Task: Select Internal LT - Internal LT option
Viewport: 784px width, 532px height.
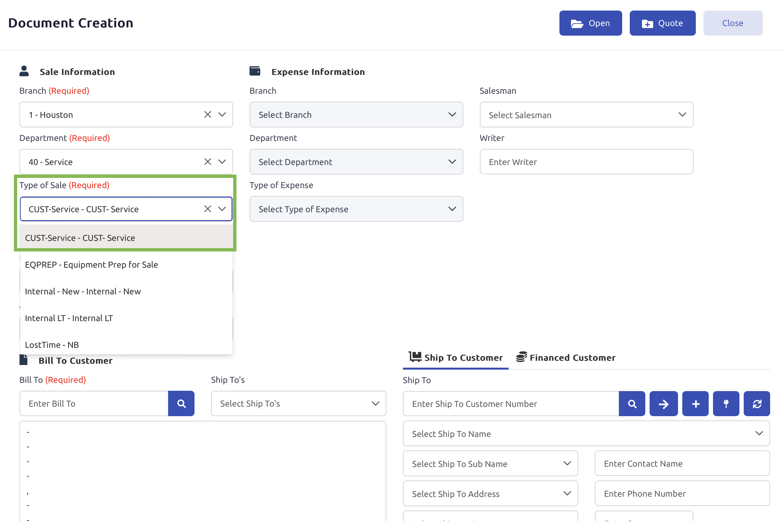Action: point(69,318)
